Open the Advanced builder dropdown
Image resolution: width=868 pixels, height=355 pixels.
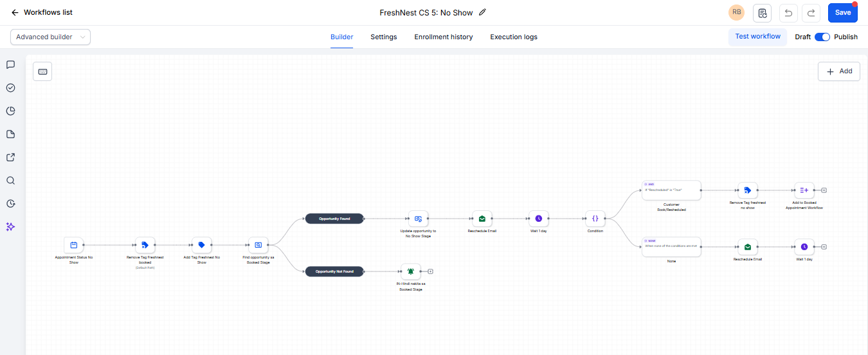(x=50, y=37)
